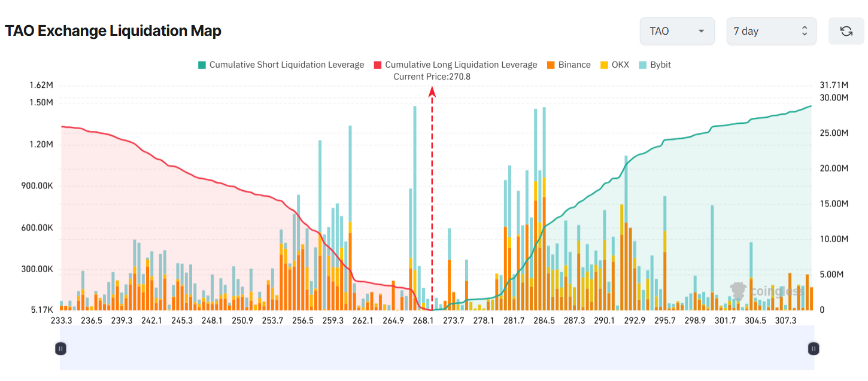Grab the left range slider handle
The width and height of the screenshot is (868, 381).
pos(60,348)
